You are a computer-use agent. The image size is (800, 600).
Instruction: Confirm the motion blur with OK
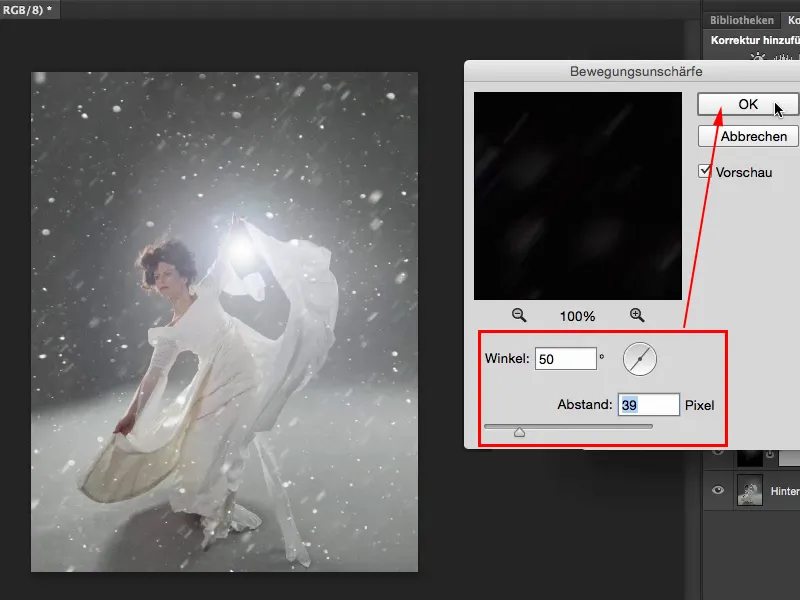(x=748, y=104)
